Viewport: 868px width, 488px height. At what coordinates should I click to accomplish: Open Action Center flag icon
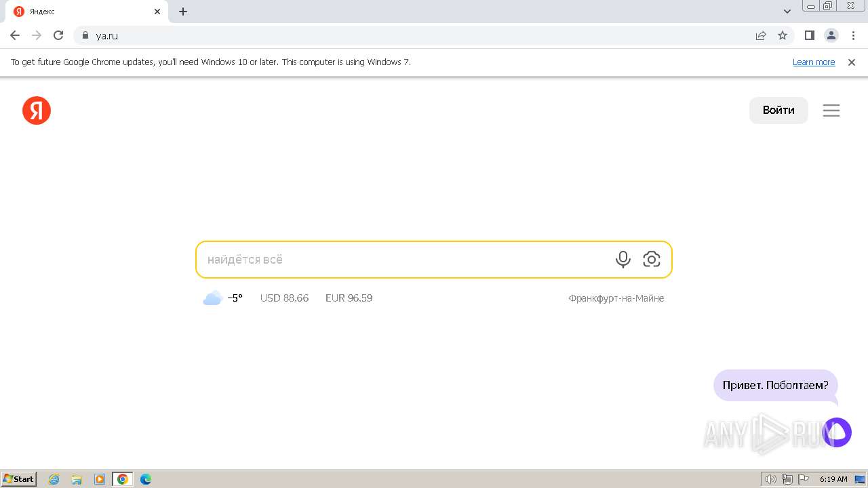[804, 479]
